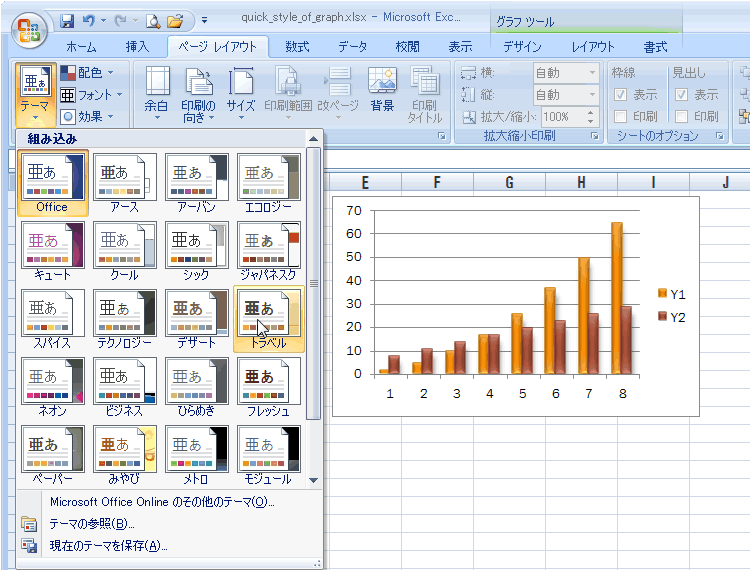Viewport: 750px width, 570px height.
Task: Open the 拡大縮小印刷 dialog launcher
Action: click(595, 136)
